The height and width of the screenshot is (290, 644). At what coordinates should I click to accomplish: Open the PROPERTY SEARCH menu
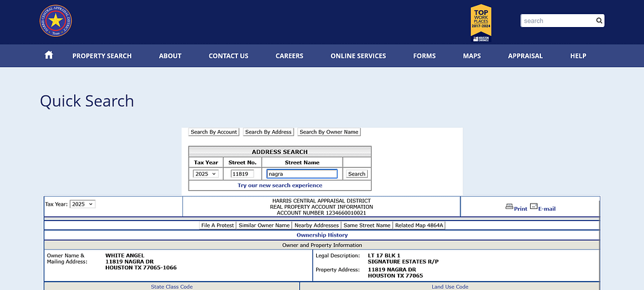pyautogui.click(x=102, y=56)
